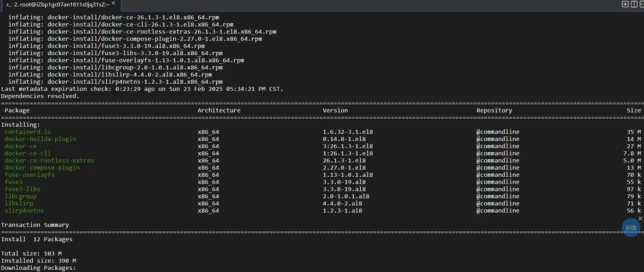The width and height of the screenshot is (644, 272).
Task: Click the docker-buildx-plugin package name
Action: [40, 139]
